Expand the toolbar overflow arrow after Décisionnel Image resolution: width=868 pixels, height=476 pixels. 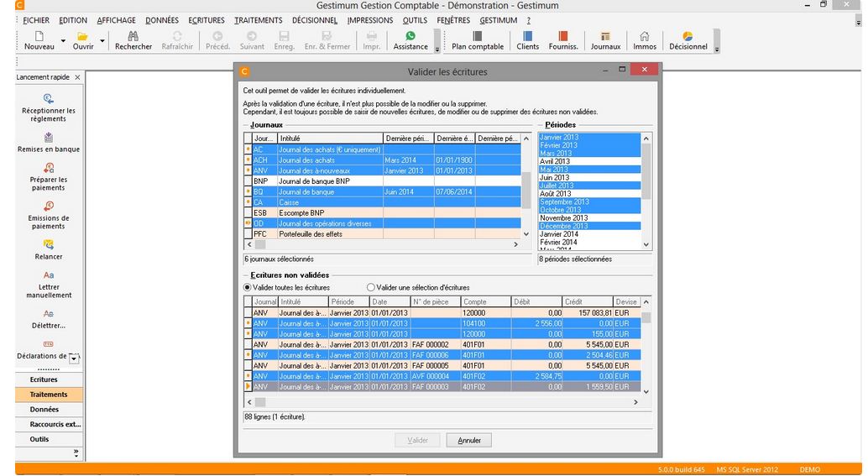pyautogui.click(x=716, y=50)
